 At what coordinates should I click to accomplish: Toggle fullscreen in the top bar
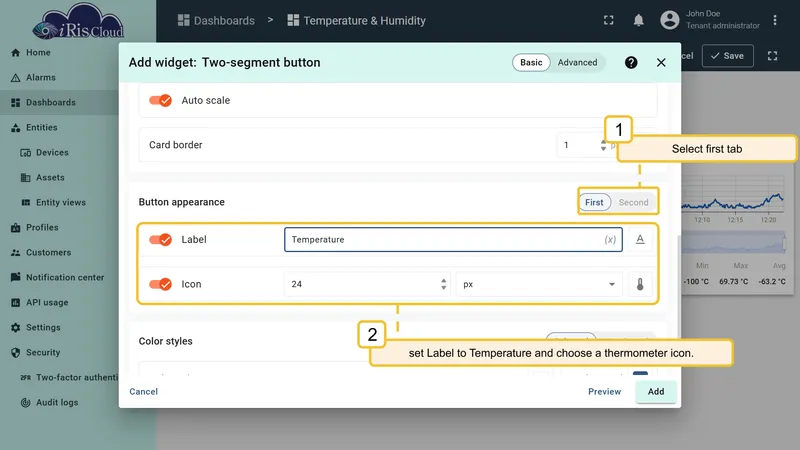[x=609, y=20]
